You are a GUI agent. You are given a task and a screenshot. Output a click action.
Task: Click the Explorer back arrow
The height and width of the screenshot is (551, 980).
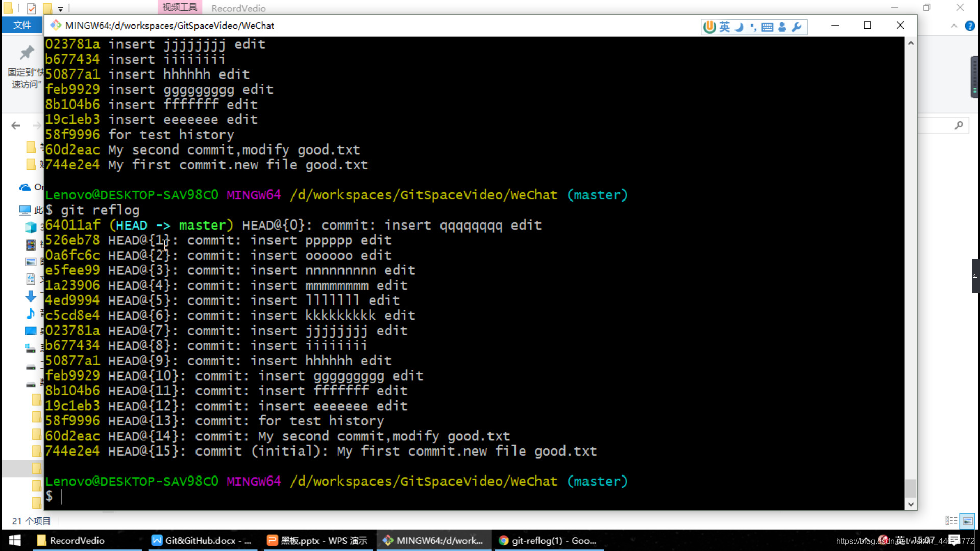16,126
